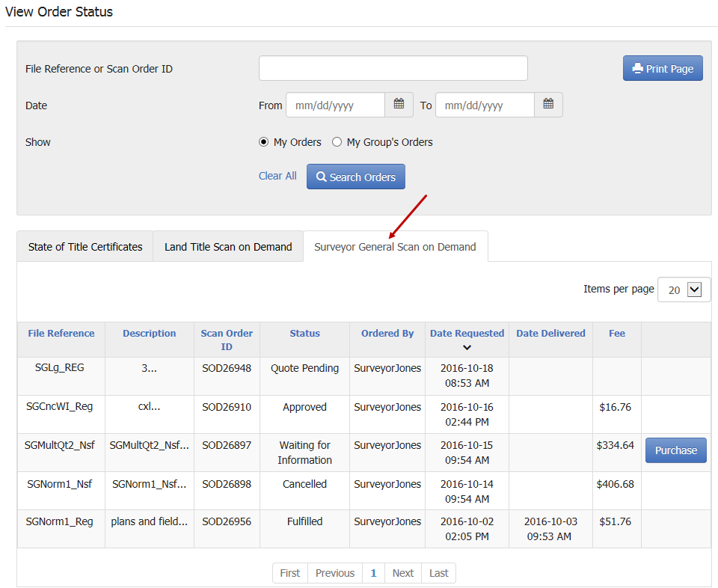
Task: Click the File Reference or Scan Order ID field
Action: [393, 67]
